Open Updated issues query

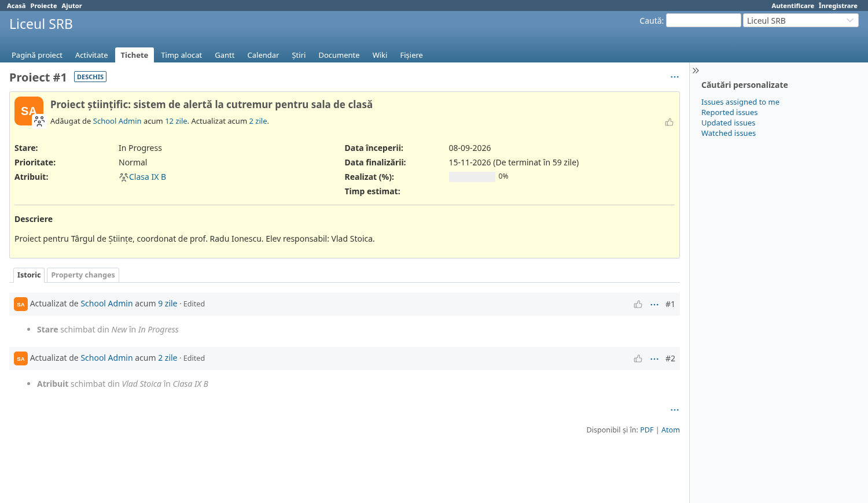point(728,123)
